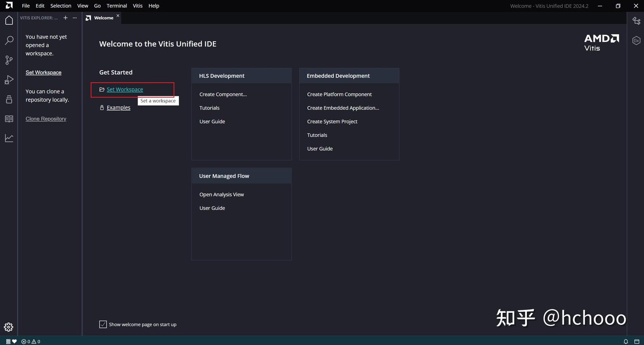The image size is (644, 345).
Task: Open the Source Control view icon
Action: [9, 60]
